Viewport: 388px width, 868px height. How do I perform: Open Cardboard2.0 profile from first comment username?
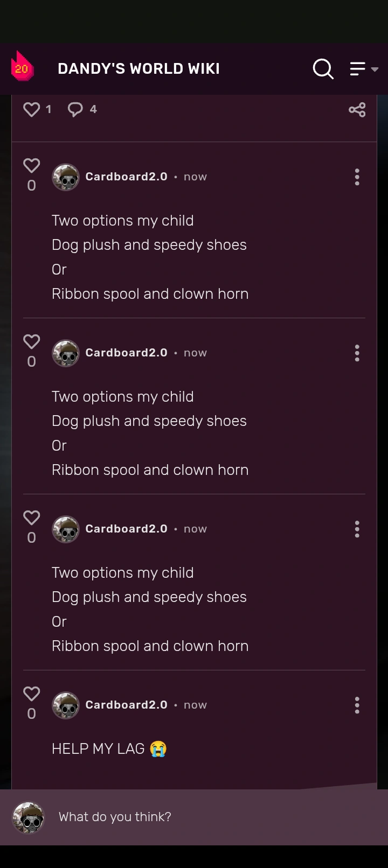point(126,177)
